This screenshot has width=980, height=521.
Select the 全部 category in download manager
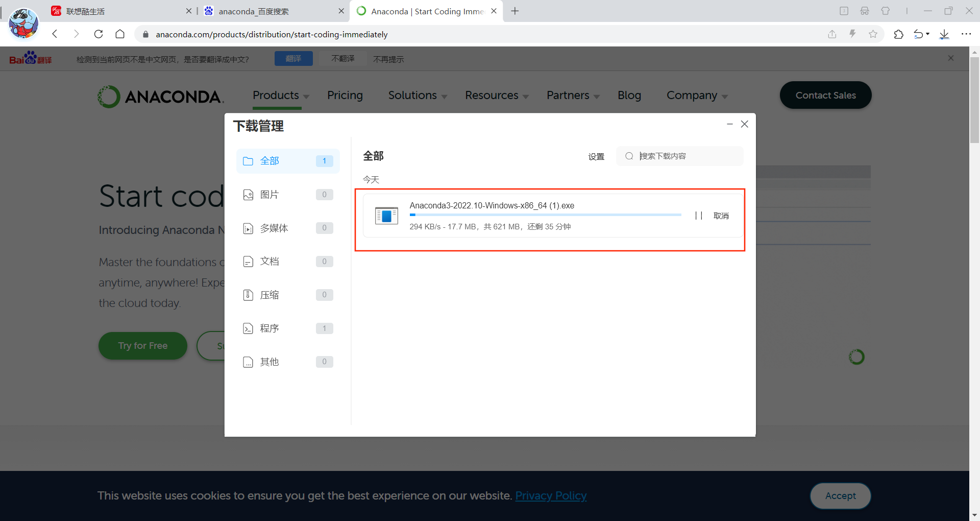[288, 161]
